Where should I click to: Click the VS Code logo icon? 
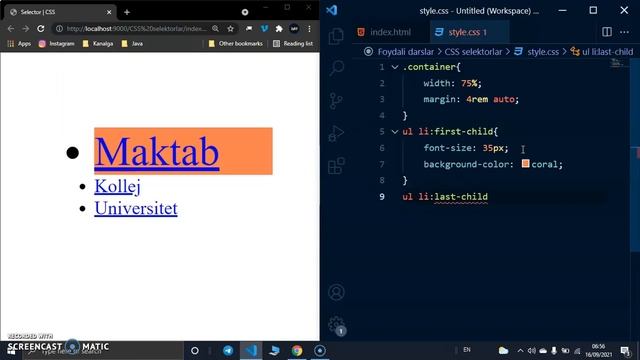point(331,10)
